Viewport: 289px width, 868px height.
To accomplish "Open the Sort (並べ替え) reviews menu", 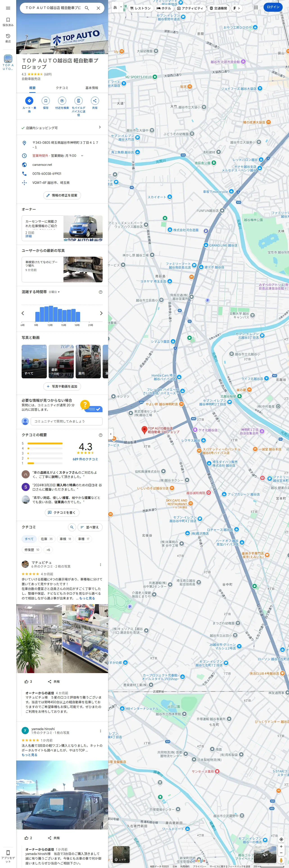I will (90, 527).
